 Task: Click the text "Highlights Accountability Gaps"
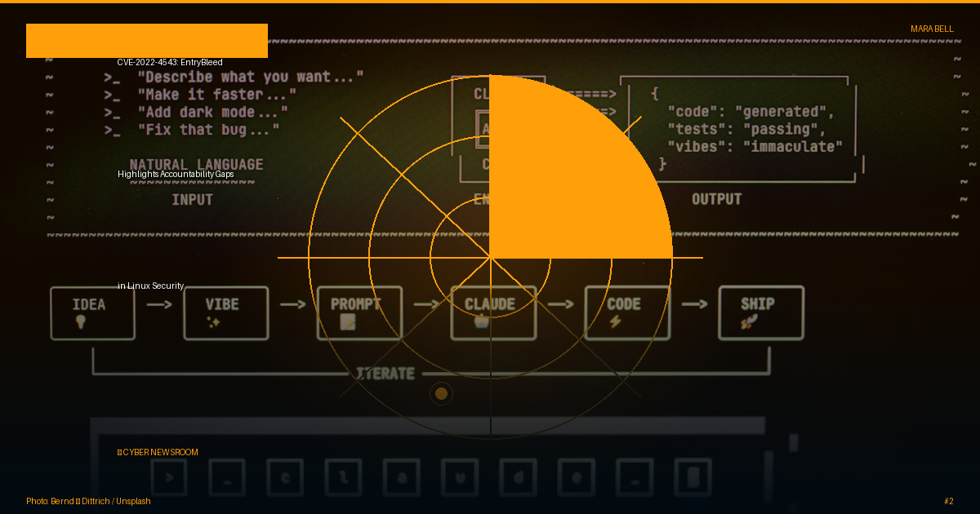click(x=176, y=174)
